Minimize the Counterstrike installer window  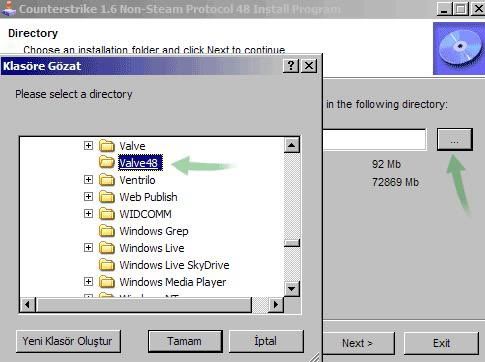(444, 9)
